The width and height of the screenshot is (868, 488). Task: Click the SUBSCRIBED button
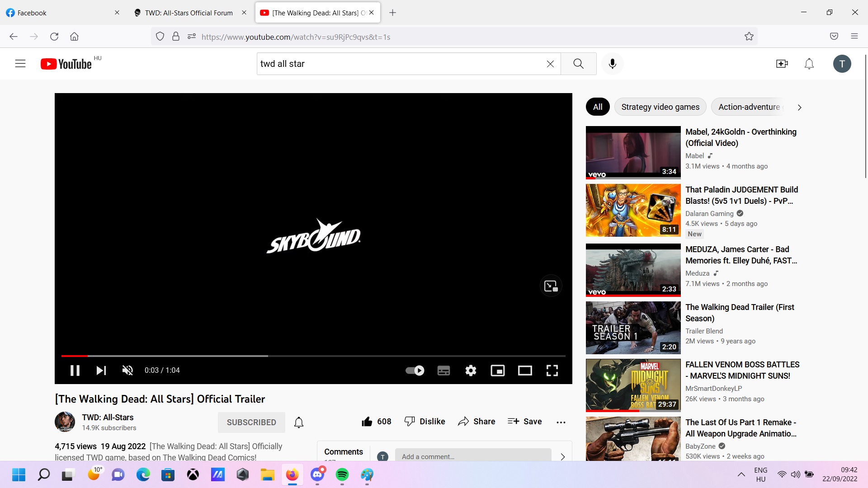click(251, 422)
